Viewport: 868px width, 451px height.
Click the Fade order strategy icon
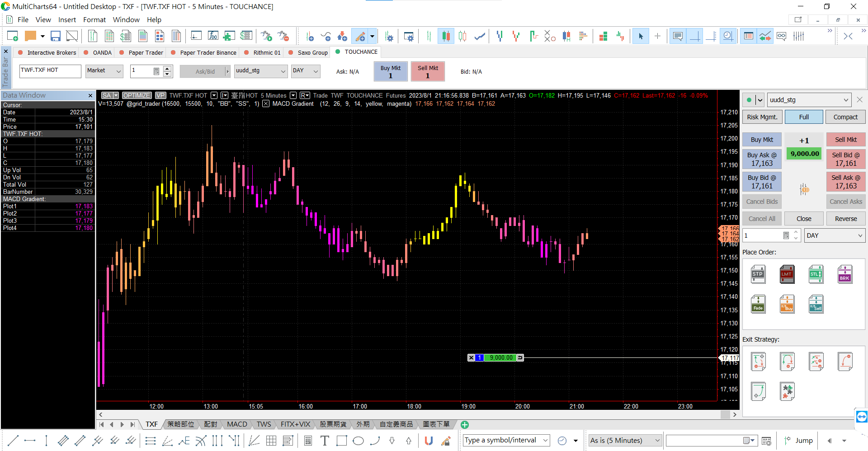tap(758, 304)
